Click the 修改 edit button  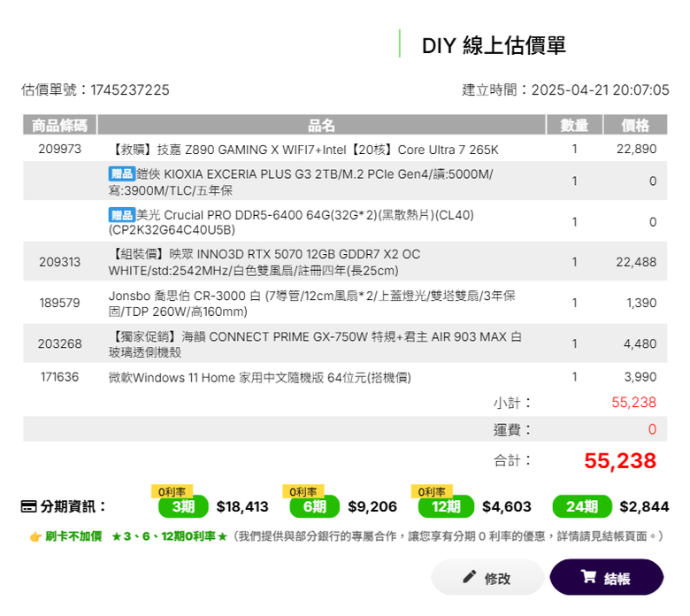point(487,577)
